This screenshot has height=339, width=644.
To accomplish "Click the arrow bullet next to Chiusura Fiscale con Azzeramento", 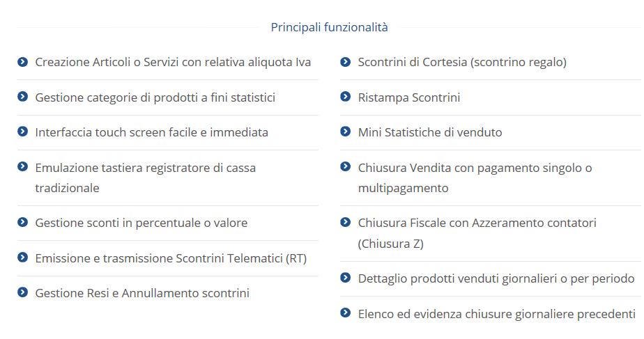I will click(346, 222).
